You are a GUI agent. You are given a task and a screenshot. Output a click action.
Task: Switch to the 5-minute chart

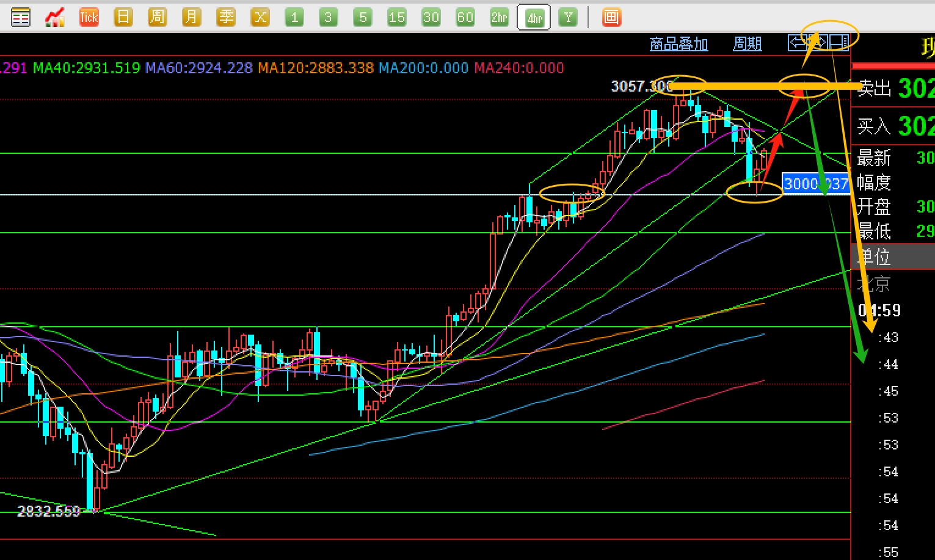[x=363, y=17]
